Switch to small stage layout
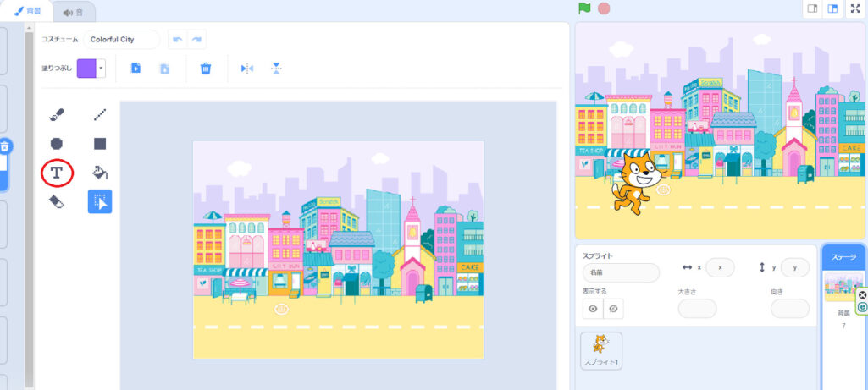 point(813,8)
